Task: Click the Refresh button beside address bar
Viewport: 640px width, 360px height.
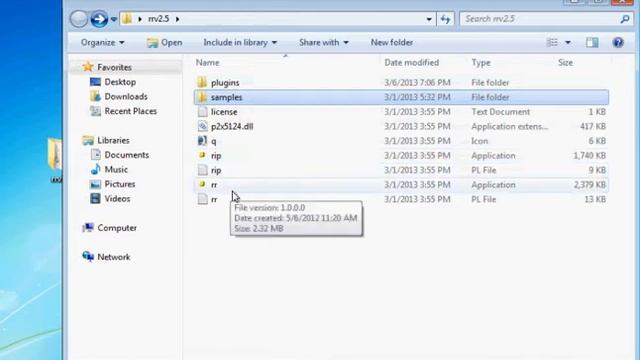Action: [x=445, y=19]
